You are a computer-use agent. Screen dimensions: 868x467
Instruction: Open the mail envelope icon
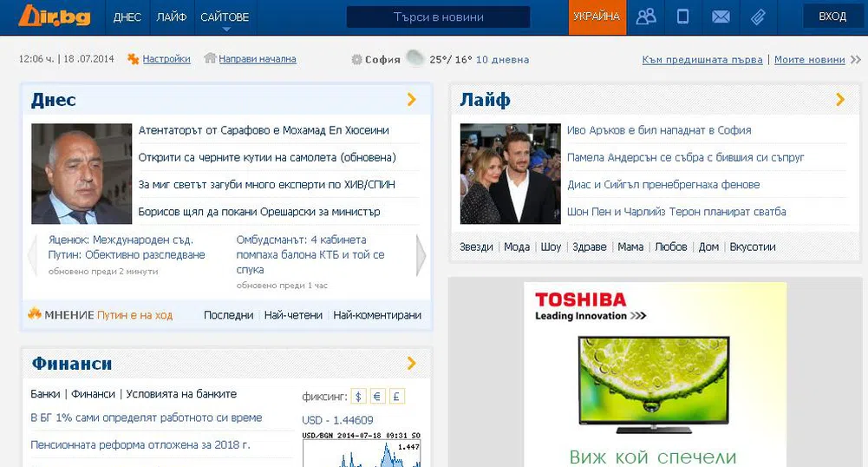click(x=721, y=16)
